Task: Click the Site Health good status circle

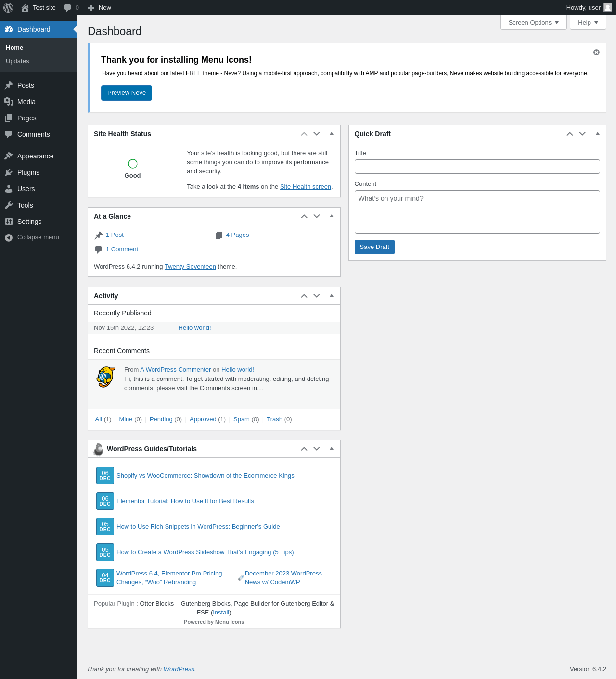Action: 133,164
